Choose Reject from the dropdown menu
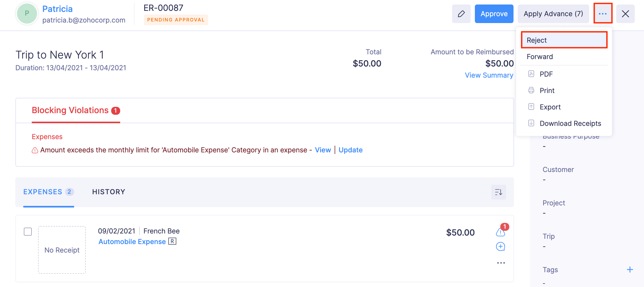644x287 pixels. click(x=564, y=40)
